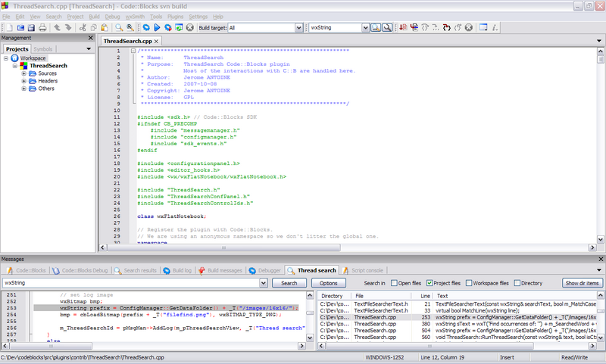Click the editor horizontal scrollbar thumb
Viewport: 606px width, 364px height.
point(223,247)
